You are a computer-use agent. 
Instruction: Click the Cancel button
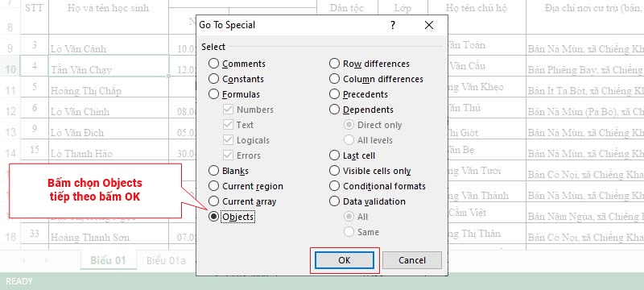point(412,260)
